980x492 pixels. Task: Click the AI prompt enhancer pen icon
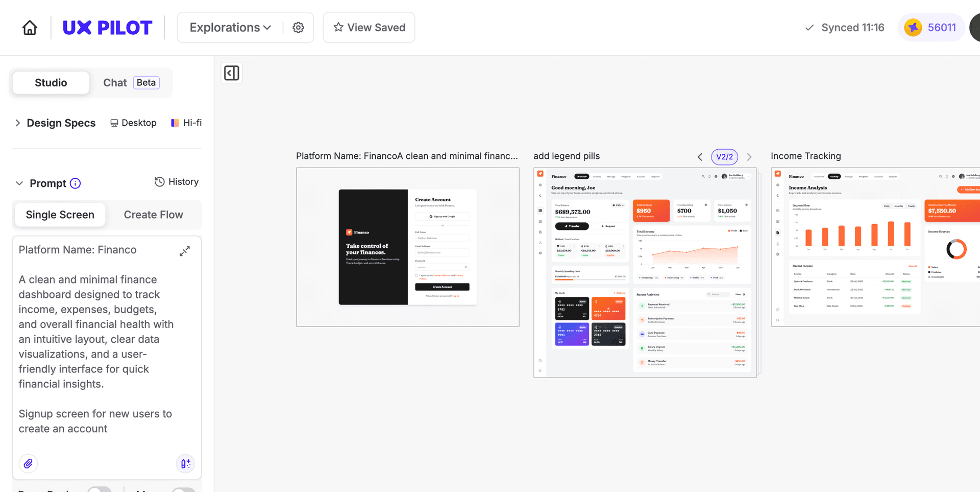[x=185, y=463]
